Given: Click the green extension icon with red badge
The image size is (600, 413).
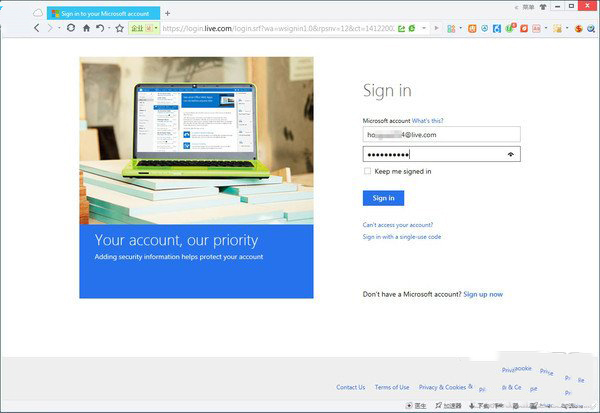Looking at the screenshot, I should pos(510,28).
